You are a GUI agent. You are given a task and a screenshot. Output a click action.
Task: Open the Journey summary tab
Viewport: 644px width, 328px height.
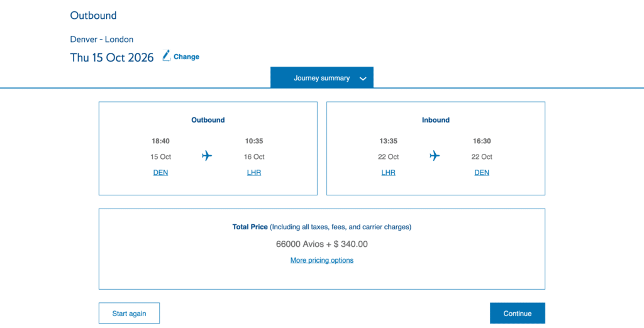(321, 78)
